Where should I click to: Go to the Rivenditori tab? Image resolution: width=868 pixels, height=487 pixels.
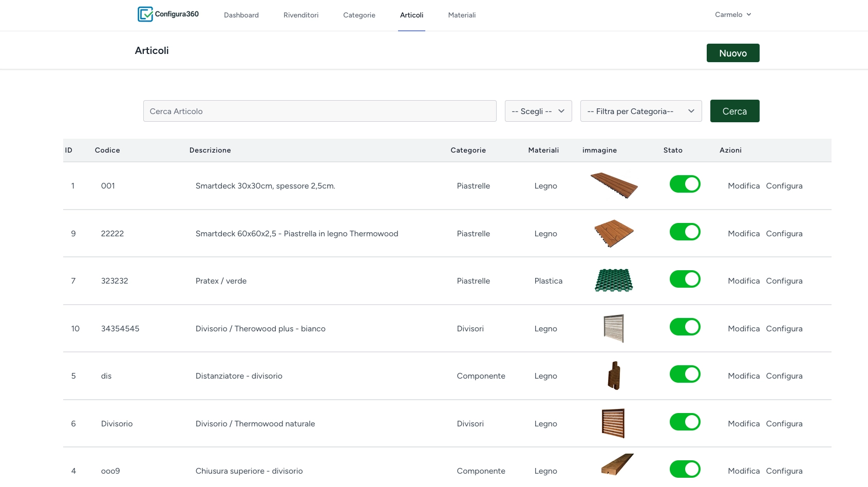point(301,15)
